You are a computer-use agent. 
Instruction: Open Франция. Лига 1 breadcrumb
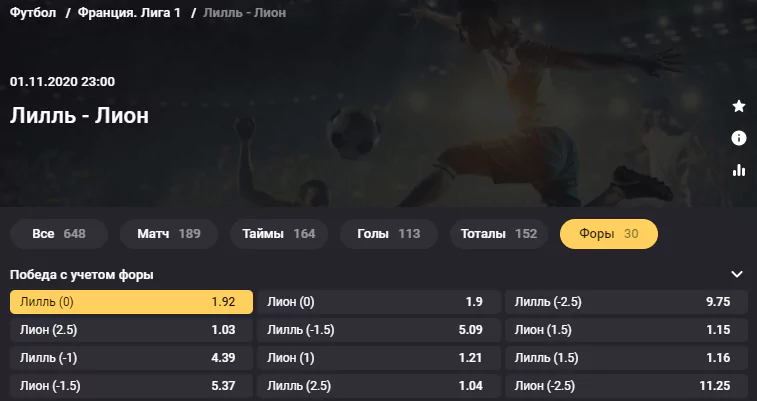tap(129, 13)
